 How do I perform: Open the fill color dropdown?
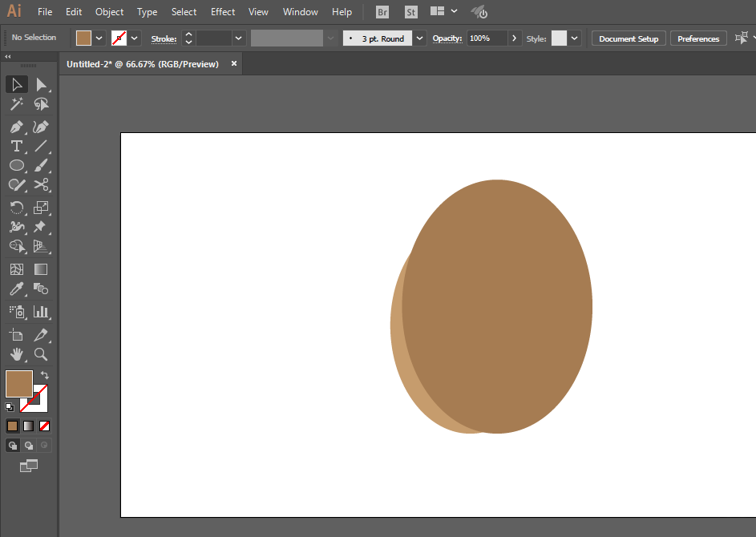tap(99, 38)
